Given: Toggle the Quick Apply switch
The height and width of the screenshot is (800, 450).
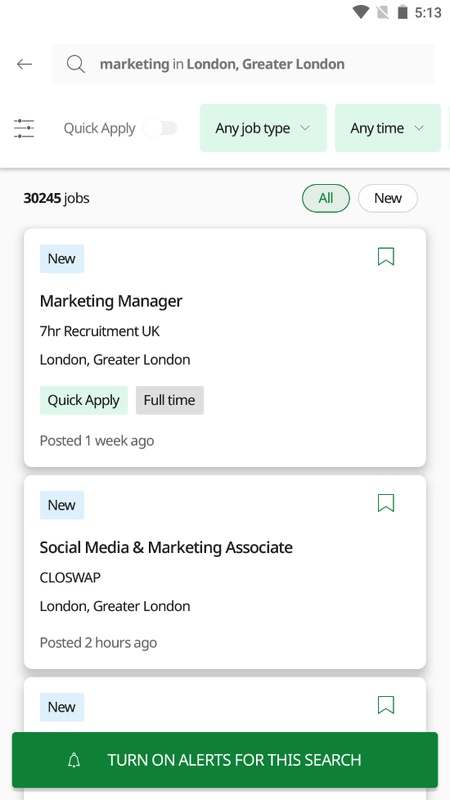Looking at the screenshot, I should click(160, 128).
